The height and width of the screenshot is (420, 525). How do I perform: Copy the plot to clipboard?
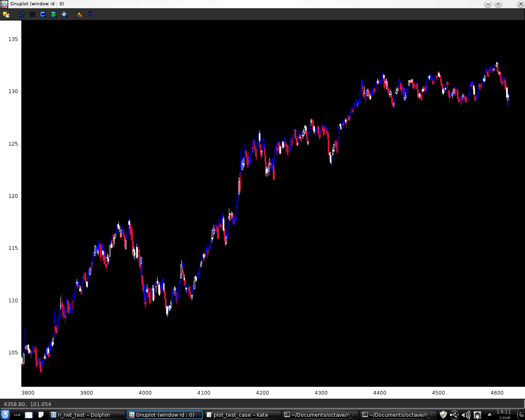point(6,14)
